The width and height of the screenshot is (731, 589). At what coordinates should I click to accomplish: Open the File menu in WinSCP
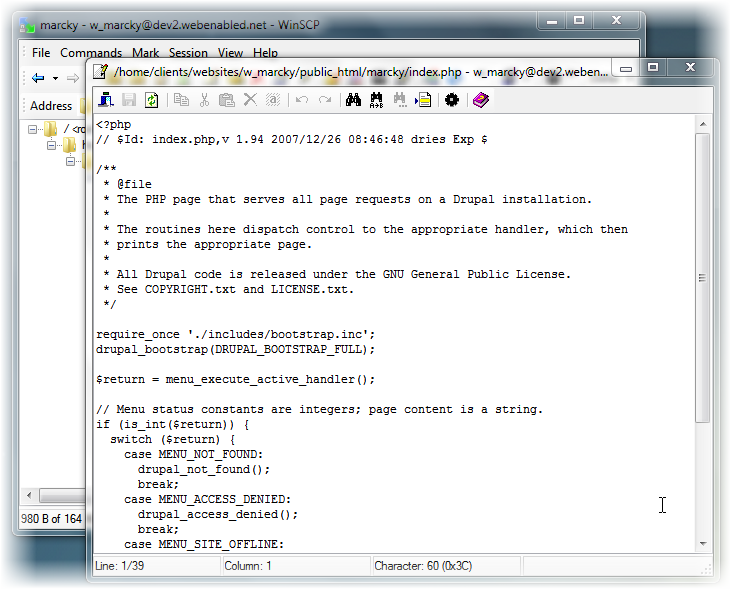[x=41, y=53]
